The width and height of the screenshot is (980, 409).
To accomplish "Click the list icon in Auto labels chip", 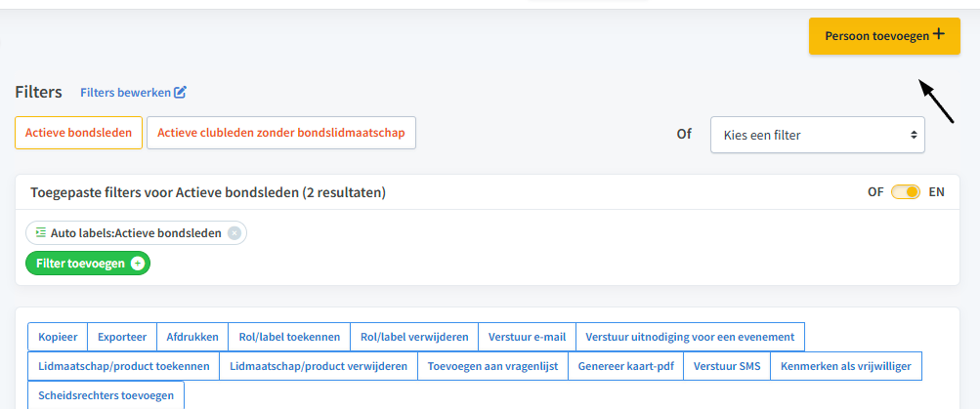I will point(41,233).
